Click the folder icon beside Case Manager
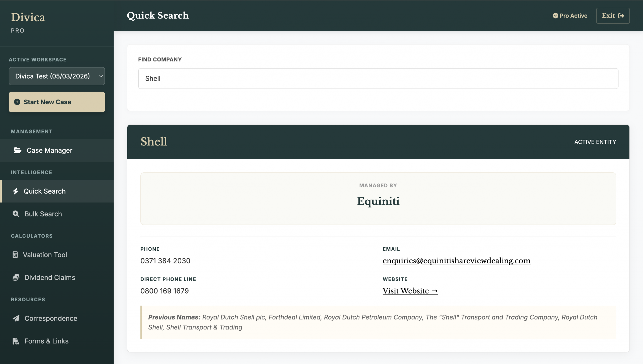The height and width of the screenshot is (364, 643). [x=18, y=150]
